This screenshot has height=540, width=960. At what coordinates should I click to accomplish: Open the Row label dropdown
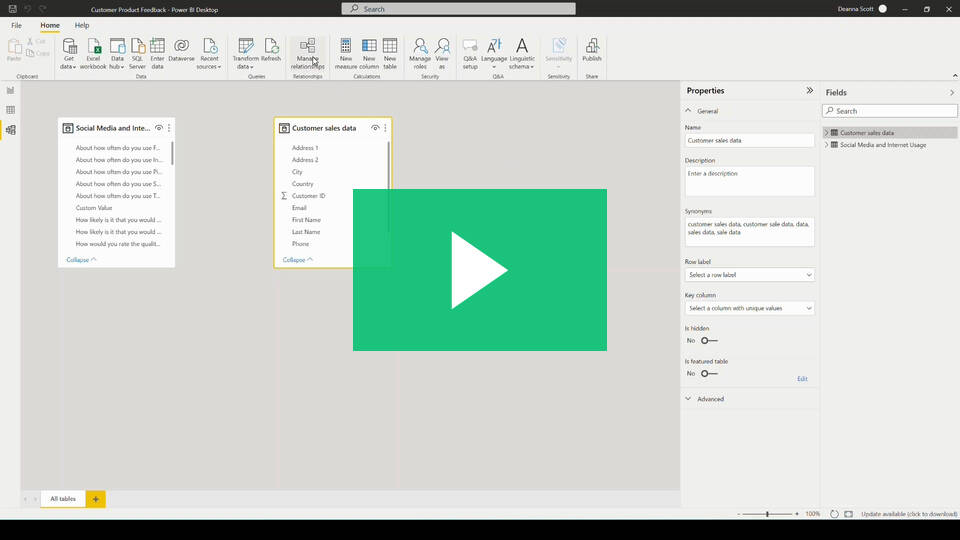749,275
